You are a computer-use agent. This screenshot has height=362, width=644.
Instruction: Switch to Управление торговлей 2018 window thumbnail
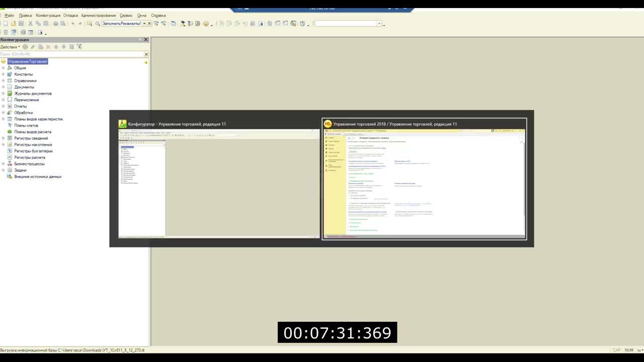click(x=424, y=178)
